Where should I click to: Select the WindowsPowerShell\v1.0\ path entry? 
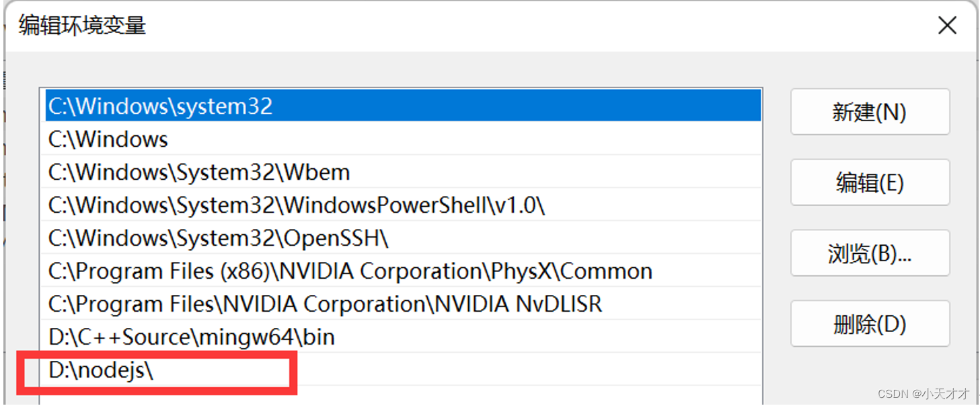296,205
